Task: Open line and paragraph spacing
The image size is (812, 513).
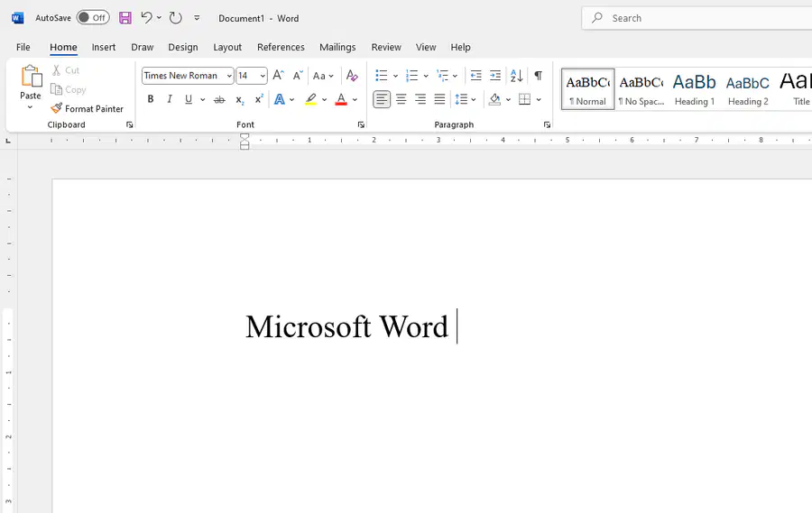Action: (x=465, y=99)
